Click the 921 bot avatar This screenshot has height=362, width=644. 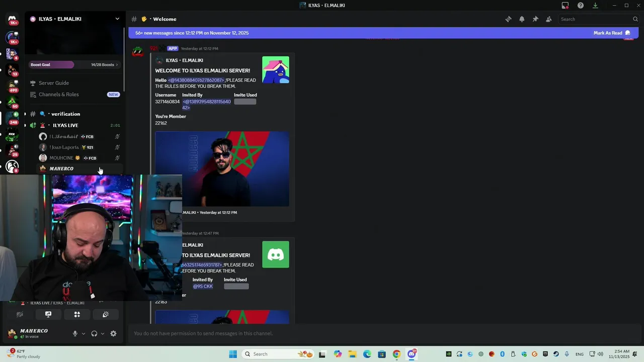pyautogui.click(x=137, y=52)
